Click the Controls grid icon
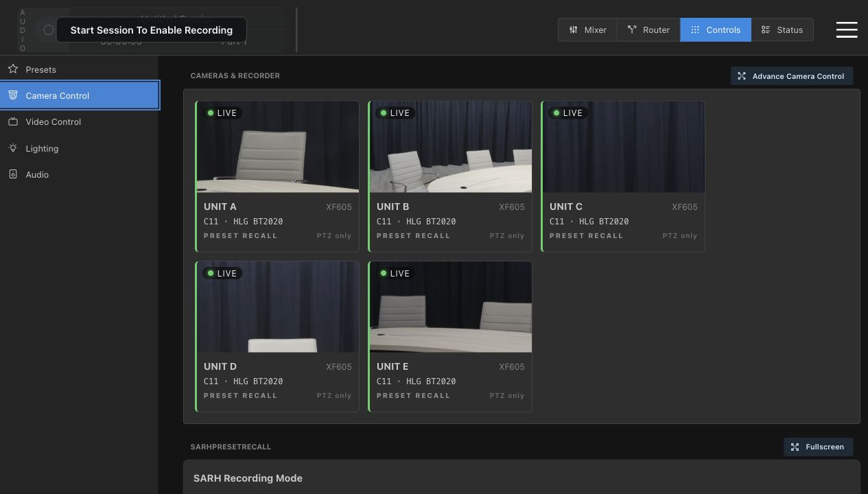The width and height of the screenshot is (868, 494). coord(695,30)
